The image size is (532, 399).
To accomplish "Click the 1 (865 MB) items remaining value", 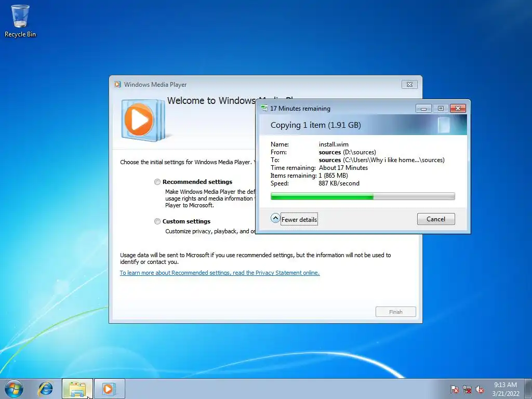I will pyautogui.click(x=333, y=176).
